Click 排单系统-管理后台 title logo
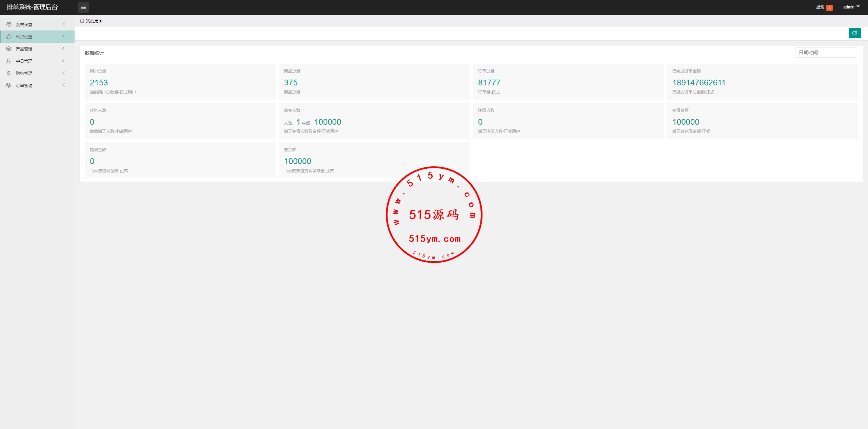868x429 pixels. (x=32, y=7)
